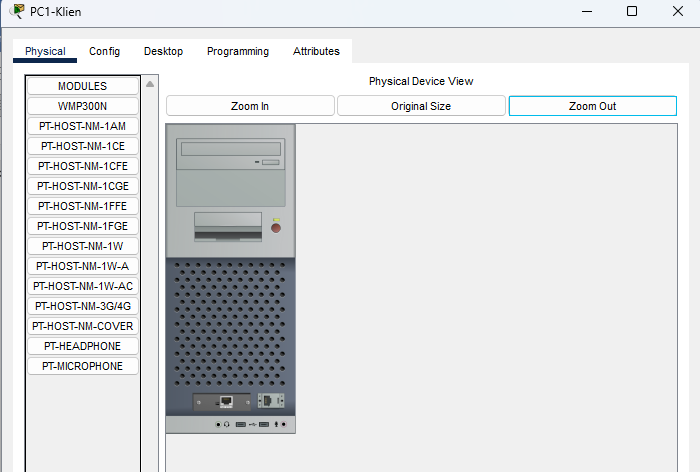700x472 pixels.
Task: Click the optical drive tray on PC
Action: pos(231,149)
